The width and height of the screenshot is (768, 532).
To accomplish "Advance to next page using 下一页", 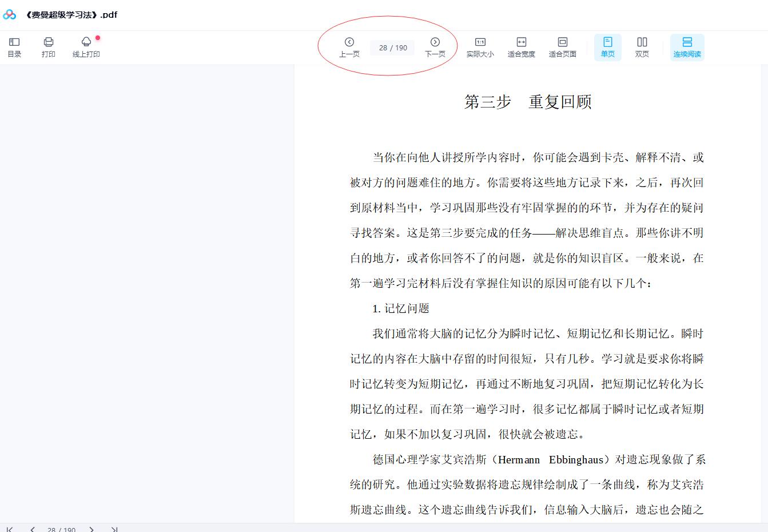I will [x=435, y=47].
